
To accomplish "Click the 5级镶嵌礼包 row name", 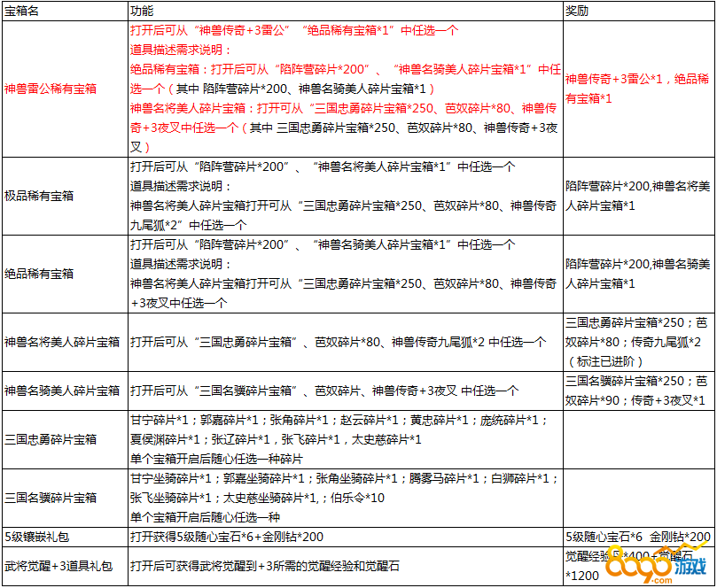I will point(36,538).
